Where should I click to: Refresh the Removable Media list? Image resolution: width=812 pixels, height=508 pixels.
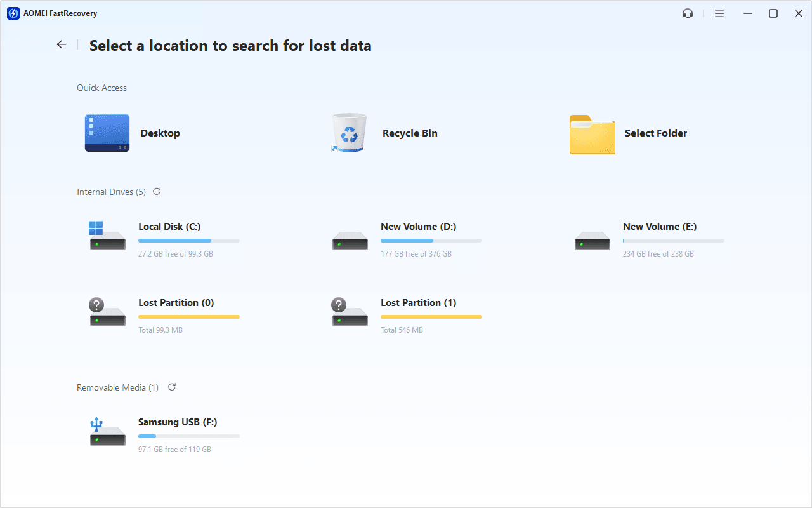click(x=171, y=387)
